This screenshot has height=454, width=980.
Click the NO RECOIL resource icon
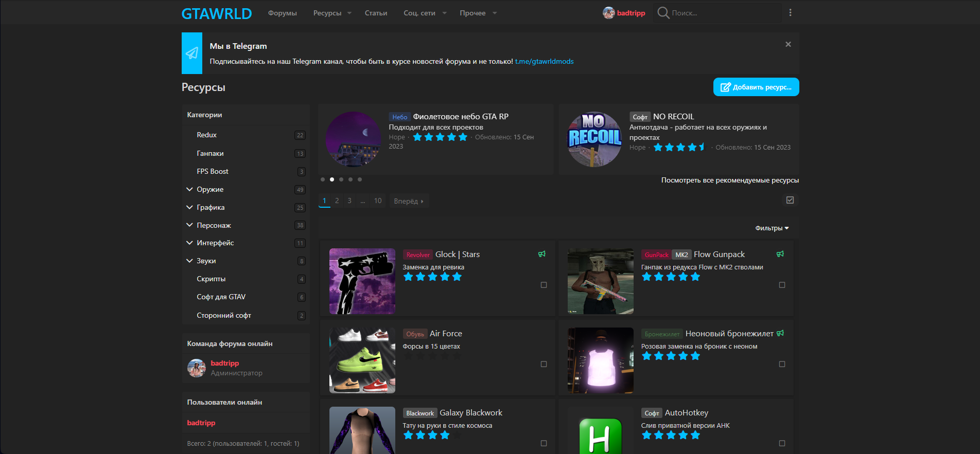point(594,139)
